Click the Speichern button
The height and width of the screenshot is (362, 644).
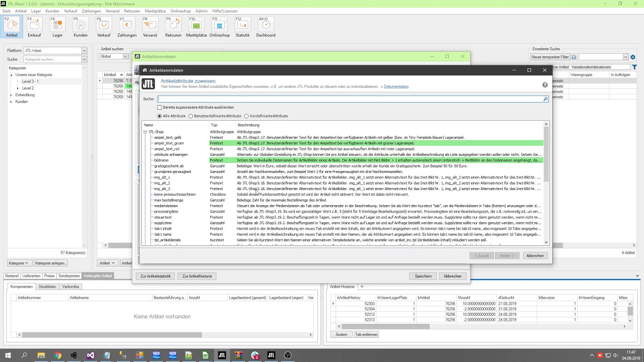(x=423, y=276)
